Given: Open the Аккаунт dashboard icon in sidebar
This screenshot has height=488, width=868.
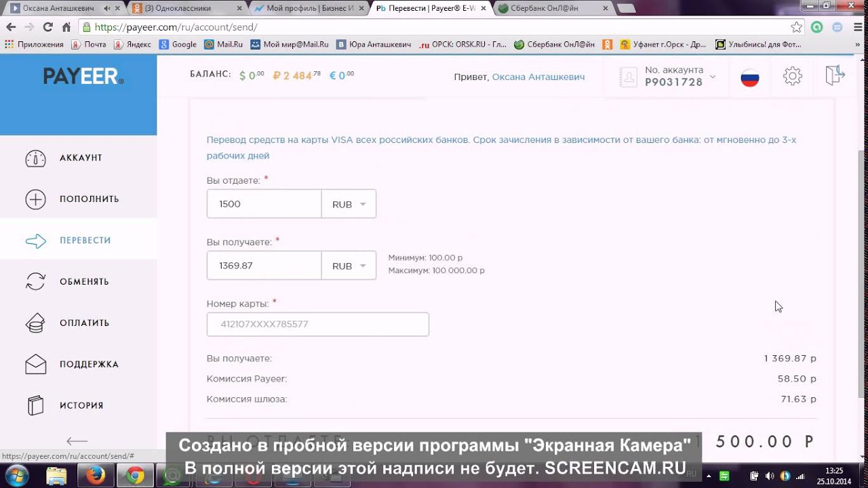Looking at the screenshot, I should click(35, 158).
